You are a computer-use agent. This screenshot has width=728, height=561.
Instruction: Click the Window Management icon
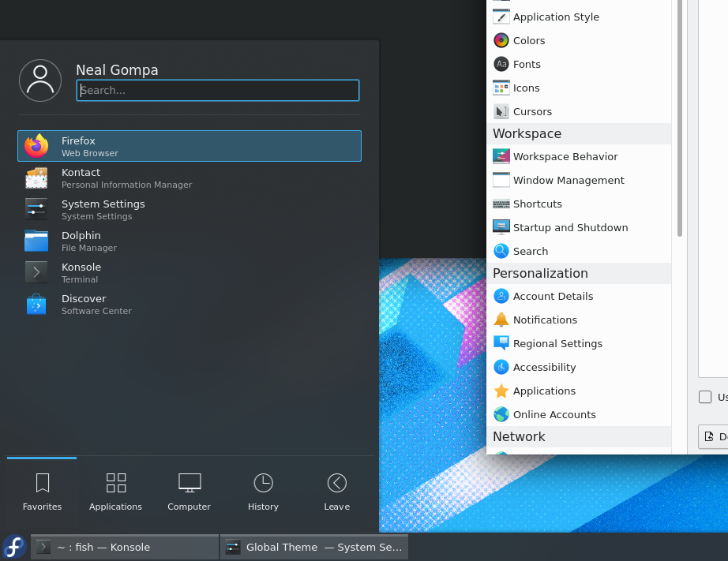(x=501, y=180)
